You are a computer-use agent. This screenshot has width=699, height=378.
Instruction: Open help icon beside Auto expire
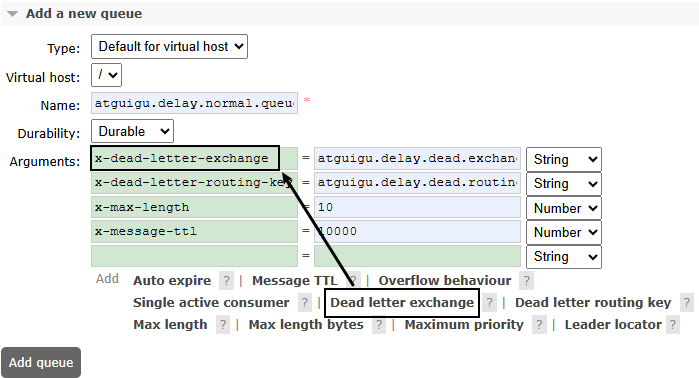coord(226,281)
